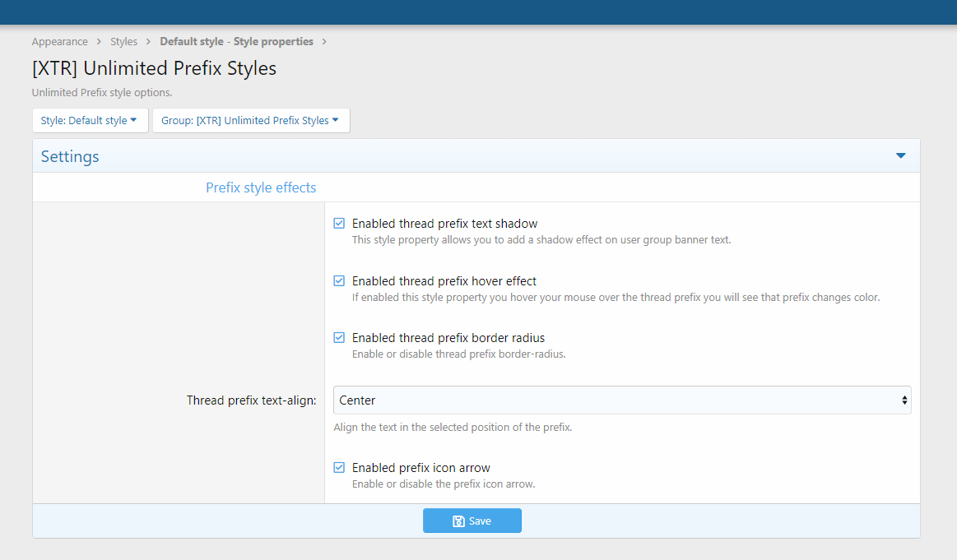
Task: Click the up-down arrows on the text-align select
Action: coord(904,400)
